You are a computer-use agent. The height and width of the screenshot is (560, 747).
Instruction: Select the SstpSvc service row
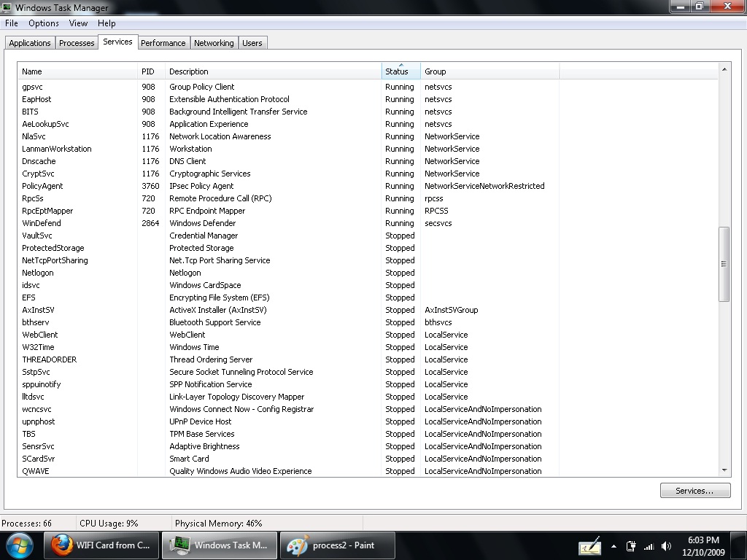pyautogui.click(x=368, y=372)
